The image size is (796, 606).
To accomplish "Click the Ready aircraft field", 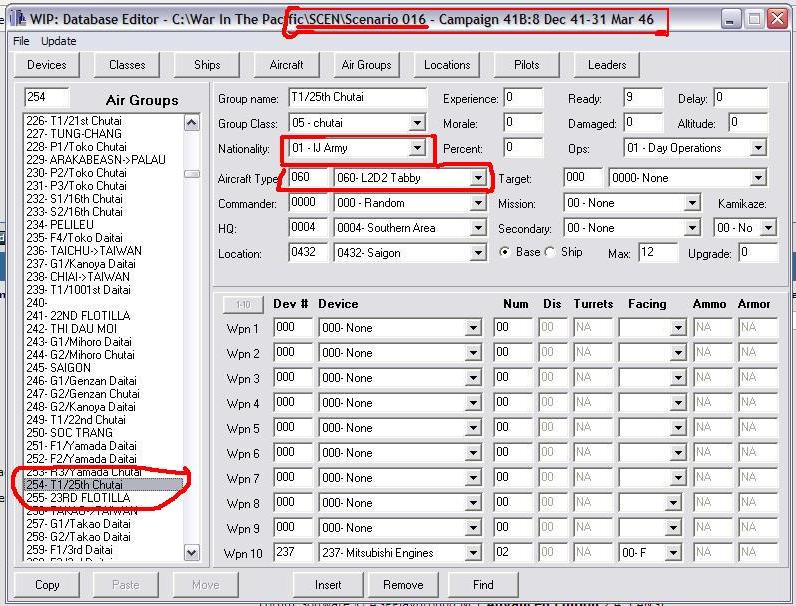I will pos(643,97).
